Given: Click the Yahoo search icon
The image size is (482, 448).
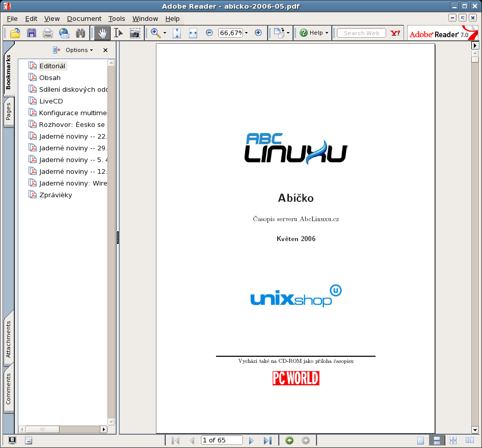Looking at the screenshot, I should coord(395,33).
